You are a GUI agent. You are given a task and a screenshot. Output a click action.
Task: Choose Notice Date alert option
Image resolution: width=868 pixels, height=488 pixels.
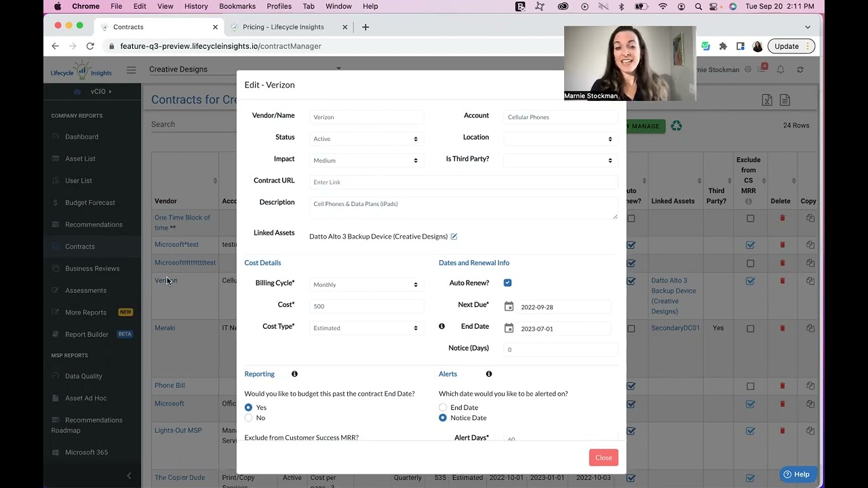coord(443,418)
